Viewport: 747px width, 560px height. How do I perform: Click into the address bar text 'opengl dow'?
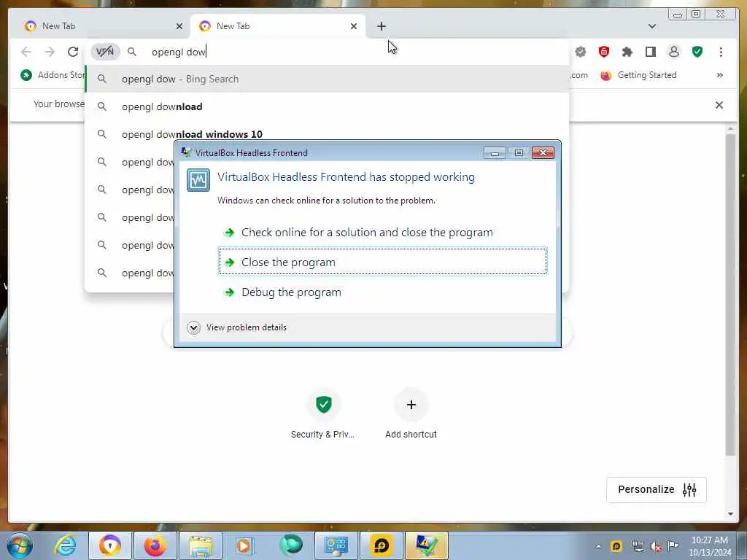pyautogui.click(x=179, y=52)
